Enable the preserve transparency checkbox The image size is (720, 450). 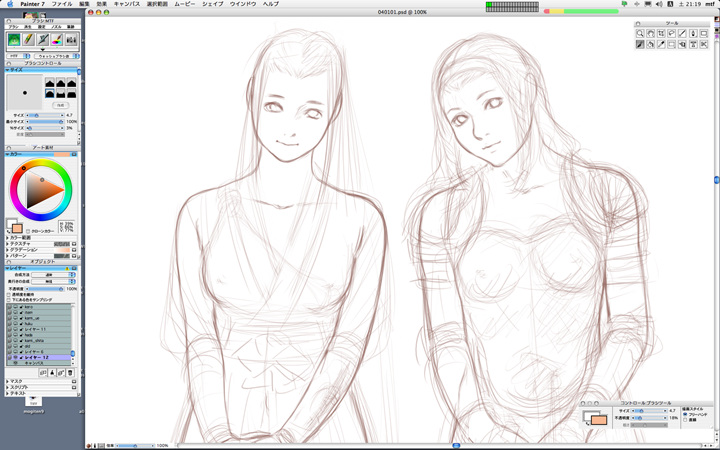click(10, 294)
